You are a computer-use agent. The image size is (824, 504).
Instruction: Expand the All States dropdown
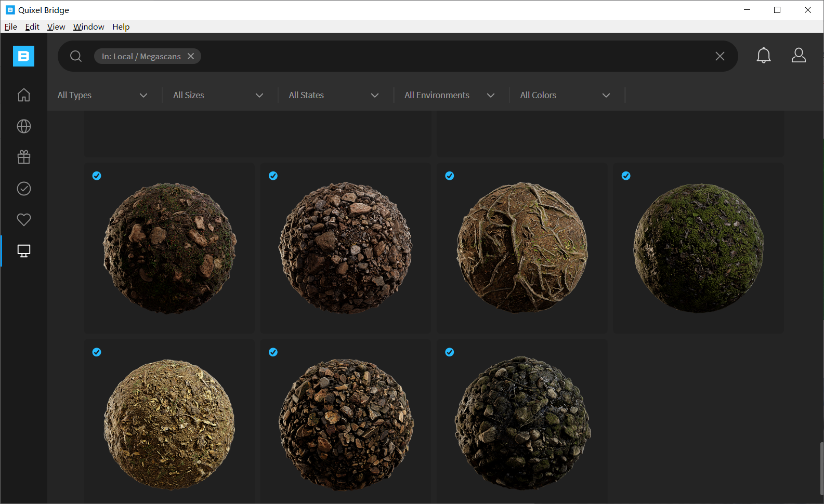pyautogui.click(x=334, y=95)
